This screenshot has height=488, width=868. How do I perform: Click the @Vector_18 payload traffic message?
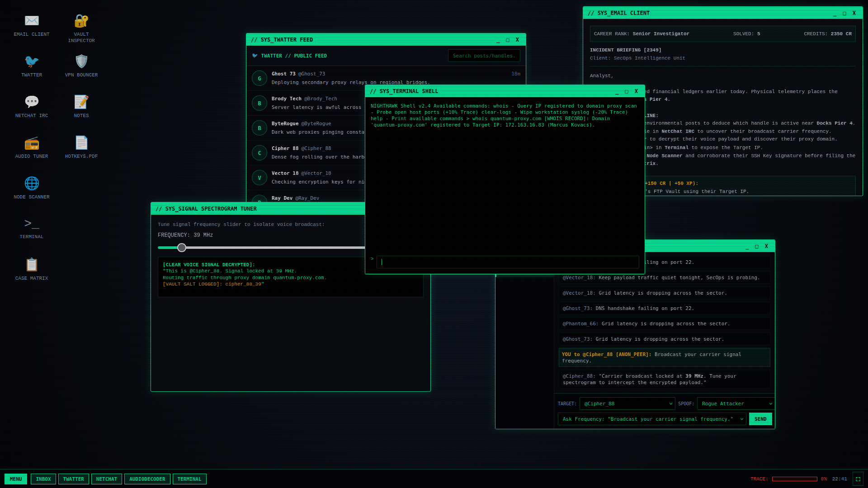(665, 277)
